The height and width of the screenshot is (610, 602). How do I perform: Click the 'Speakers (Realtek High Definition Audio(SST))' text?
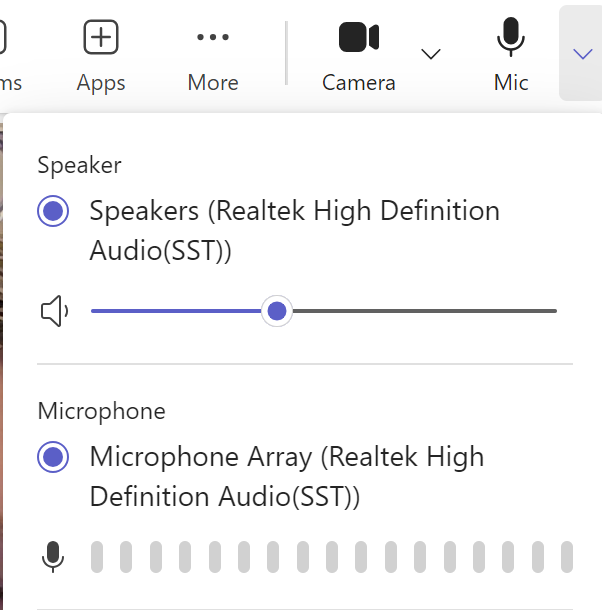[x=295, y=231]
